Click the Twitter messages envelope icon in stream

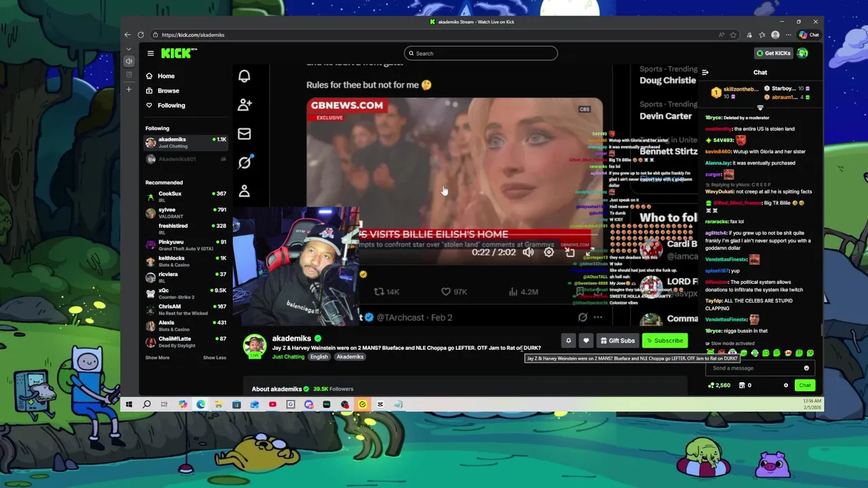coord(244,134)
